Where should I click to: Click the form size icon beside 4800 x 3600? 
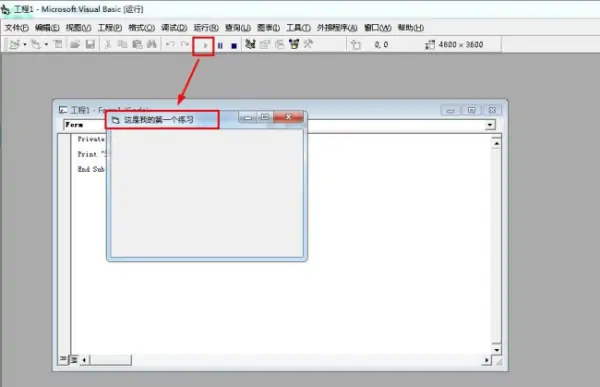pos(430,45)
